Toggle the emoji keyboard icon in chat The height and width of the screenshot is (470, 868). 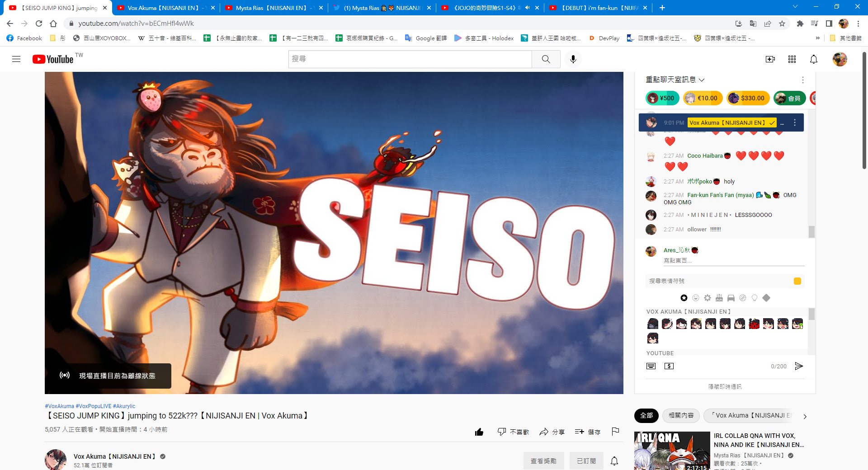(x=651, y=366)
